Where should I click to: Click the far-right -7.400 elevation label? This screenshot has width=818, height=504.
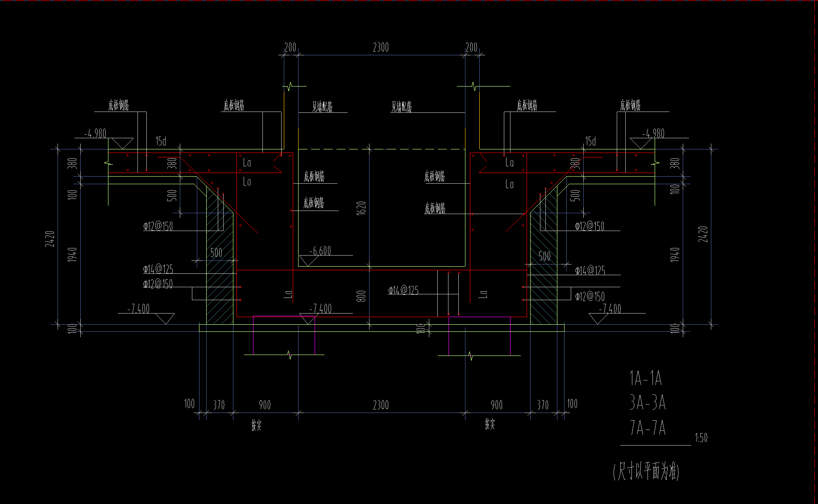coord(610,308)
